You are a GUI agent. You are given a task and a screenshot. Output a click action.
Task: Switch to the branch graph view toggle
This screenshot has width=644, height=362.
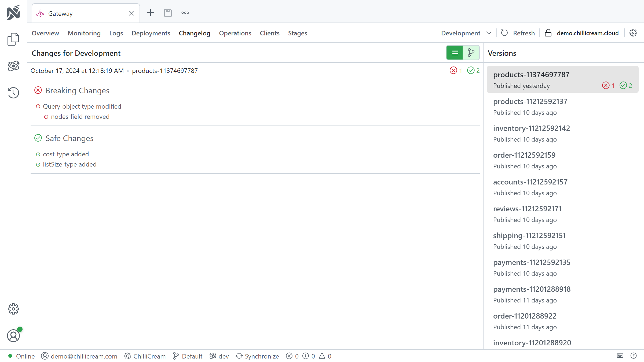coord(471,53)
